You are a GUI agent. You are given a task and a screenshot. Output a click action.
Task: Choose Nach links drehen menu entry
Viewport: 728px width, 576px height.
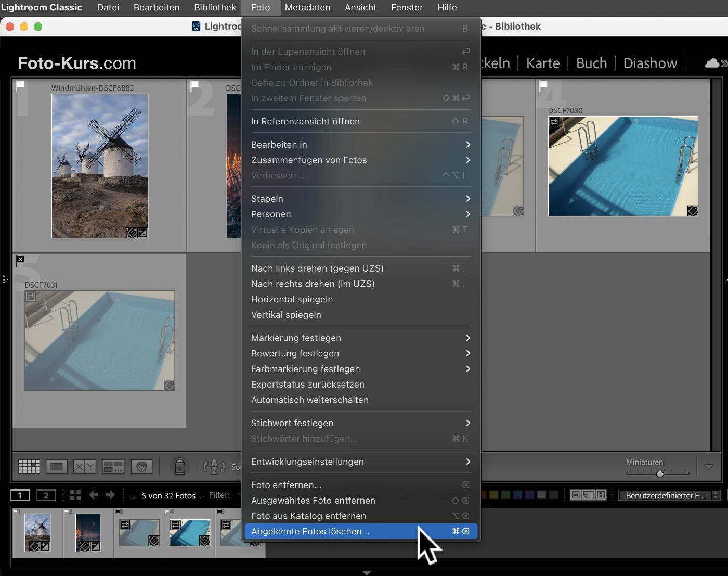(x=361, y=268)
